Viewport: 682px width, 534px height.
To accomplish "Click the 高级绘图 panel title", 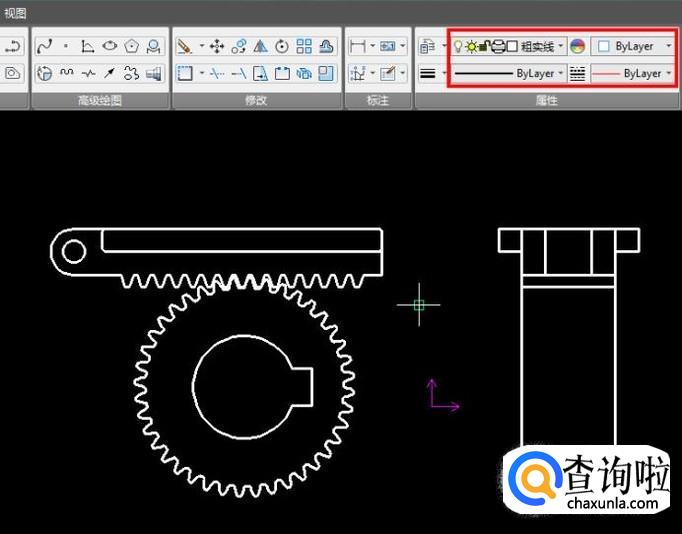I will (x=100, y=100).
